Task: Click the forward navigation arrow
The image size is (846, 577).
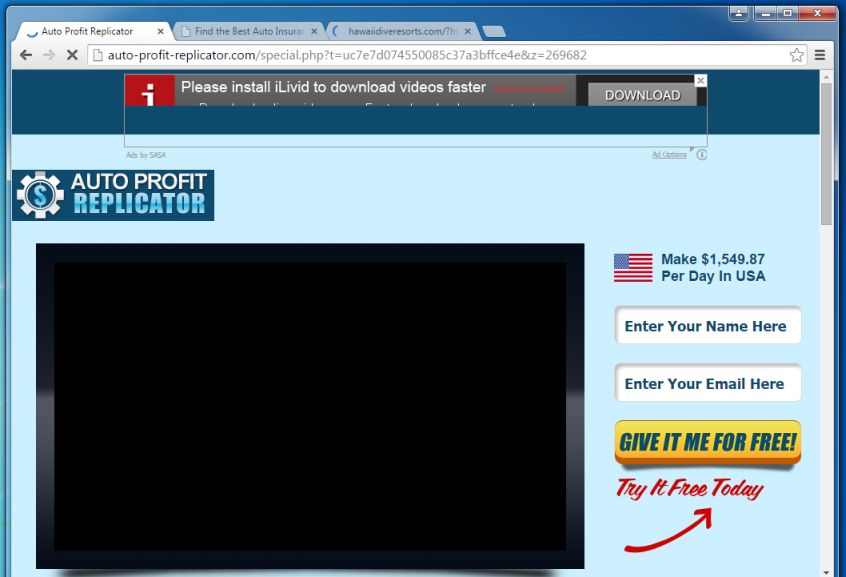Action: tap(49, 55)
